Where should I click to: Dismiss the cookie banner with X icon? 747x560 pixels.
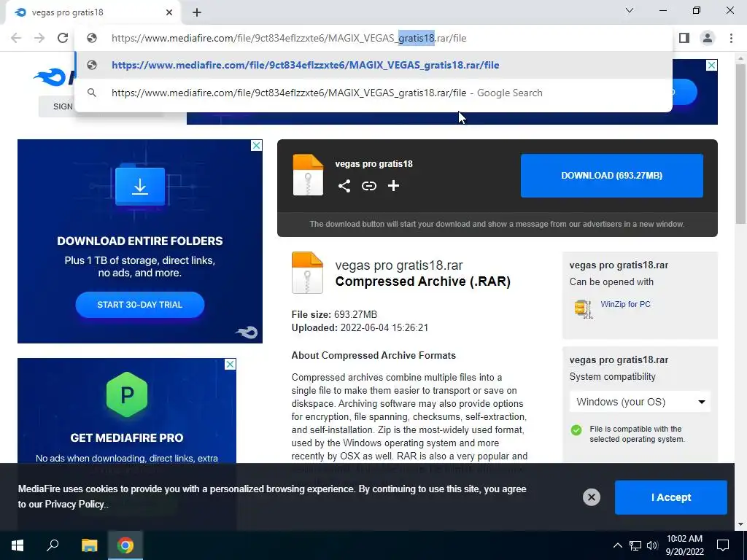pos(591,497)
